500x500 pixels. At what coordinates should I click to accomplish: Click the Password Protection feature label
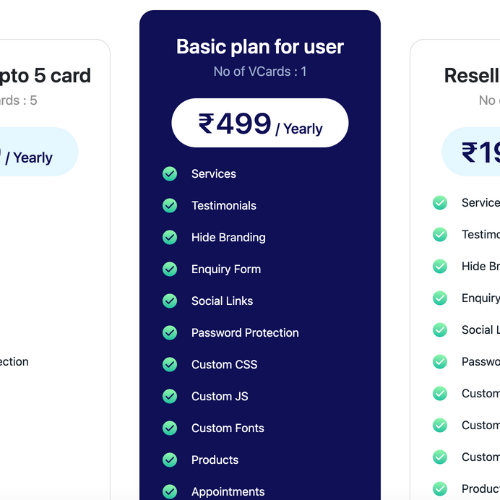[245, 333]
